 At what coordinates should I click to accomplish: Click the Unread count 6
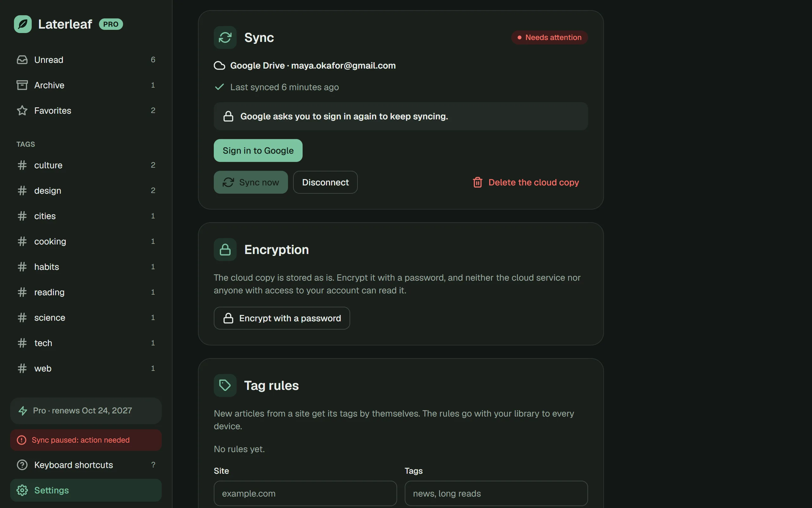(x=153, y=60)
